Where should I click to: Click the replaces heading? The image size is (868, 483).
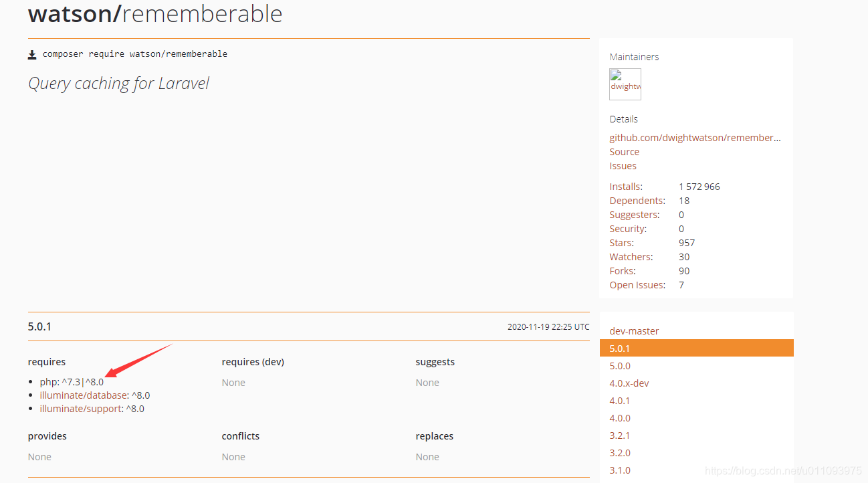pyautogui.click(x=435, y=436)
